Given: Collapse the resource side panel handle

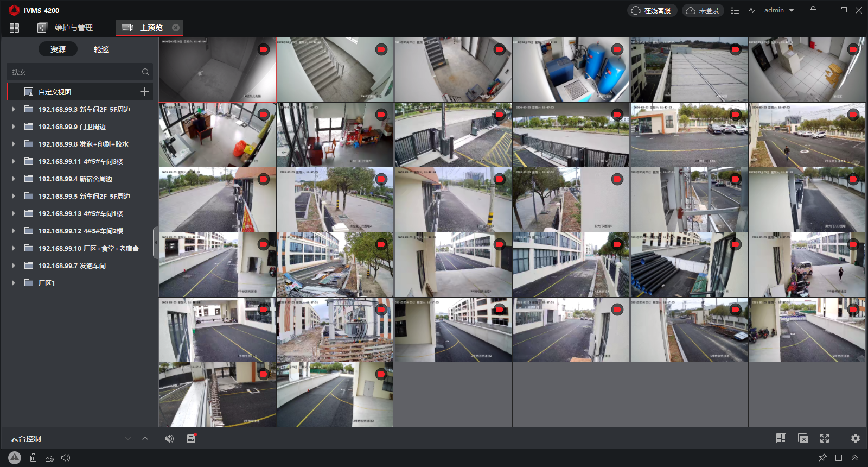Looking at the screenshot, I should 156,243.
